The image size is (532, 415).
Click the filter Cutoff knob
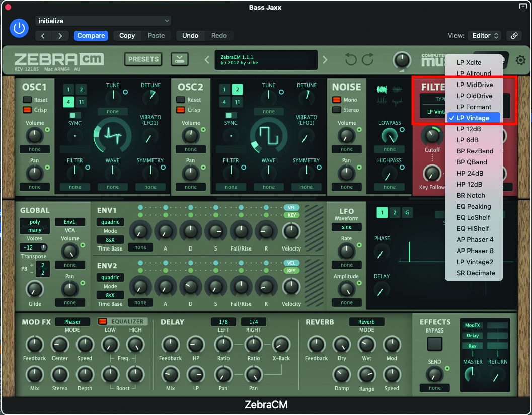(x=431, y=134)
